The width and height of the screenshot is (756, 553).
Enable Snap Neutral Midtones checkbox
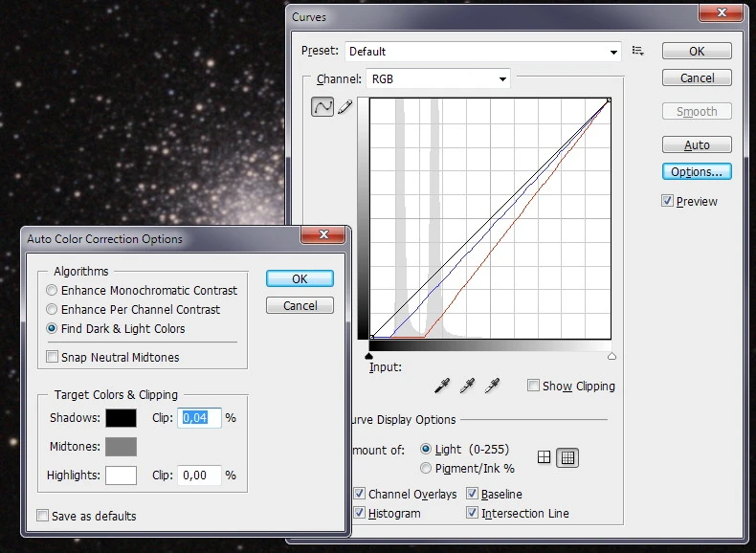point(53,357)
